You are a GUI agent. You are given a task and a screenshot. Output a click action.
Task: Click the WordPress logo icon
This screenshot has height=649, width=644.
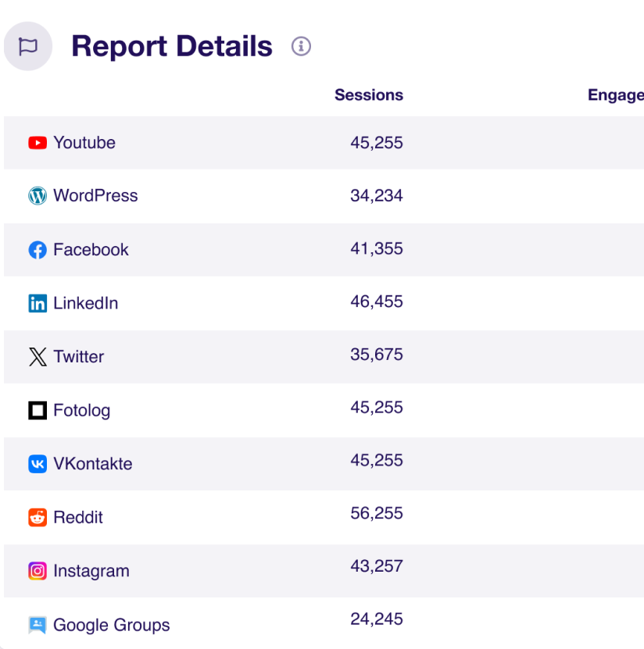click(x=38, y=196)
